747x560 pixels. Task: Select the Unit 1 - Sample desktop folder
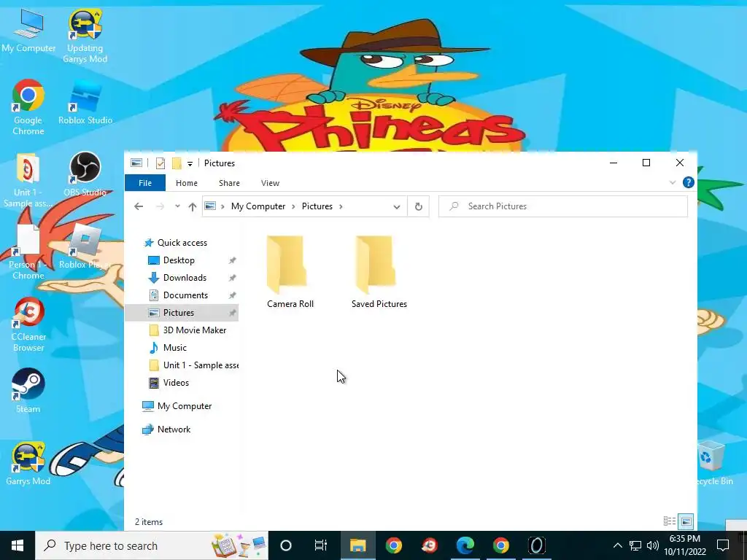28,180
